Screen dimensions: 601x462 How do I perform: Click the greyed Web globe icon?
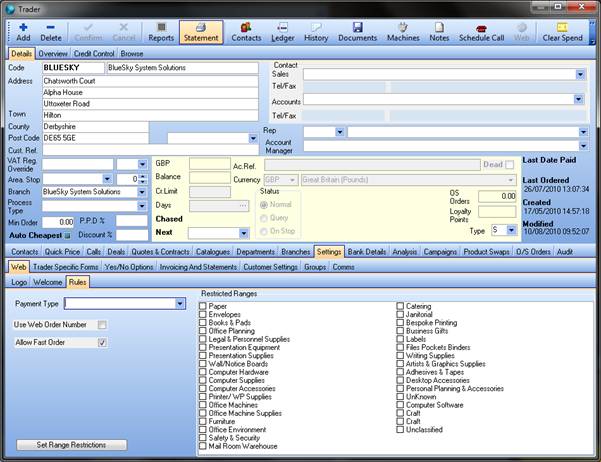[x=522, y=27]
